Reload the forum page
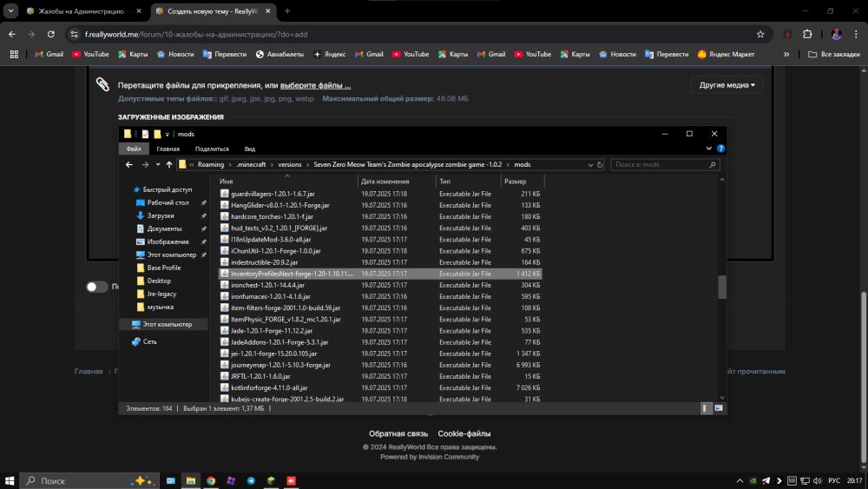The image size is (868, 489). (51, 35)
